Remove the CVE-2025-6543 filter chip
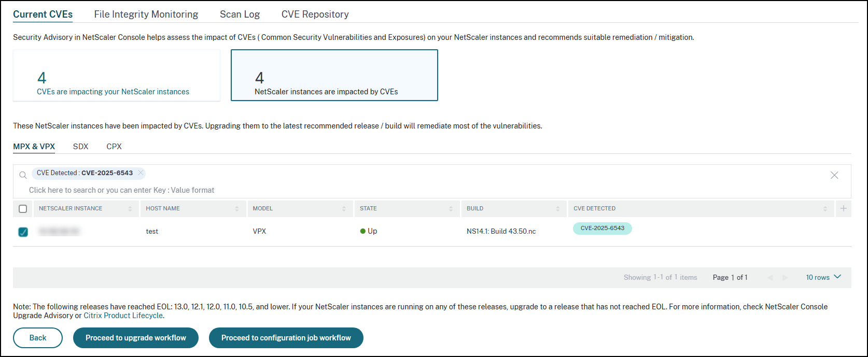Viewport: 868px width, 357px height. [141, 173]
